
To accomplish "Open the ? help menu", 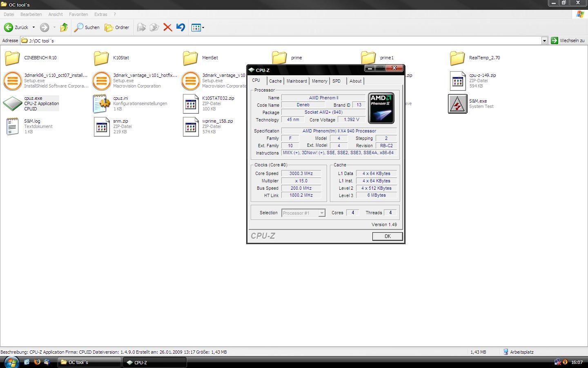I will pos(115,14).
